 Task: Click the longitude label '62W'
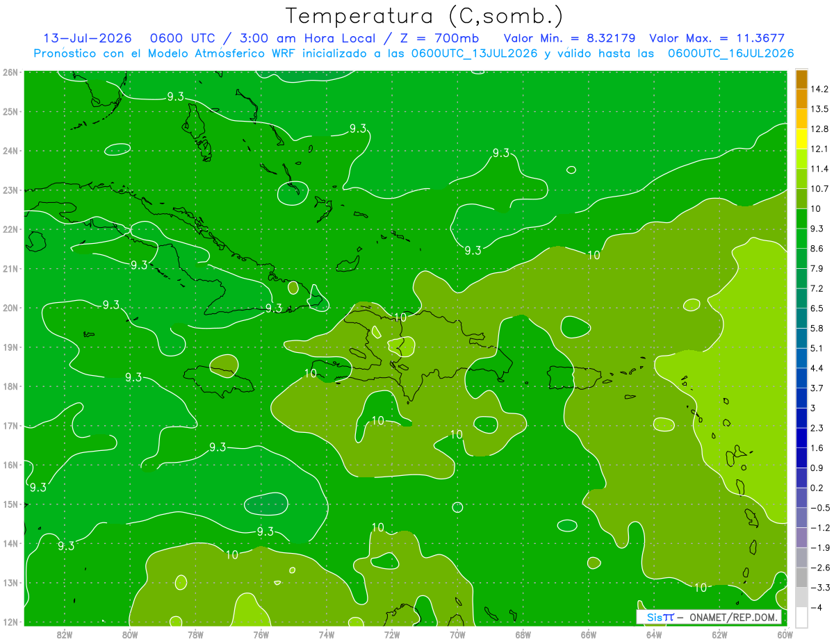719,634
